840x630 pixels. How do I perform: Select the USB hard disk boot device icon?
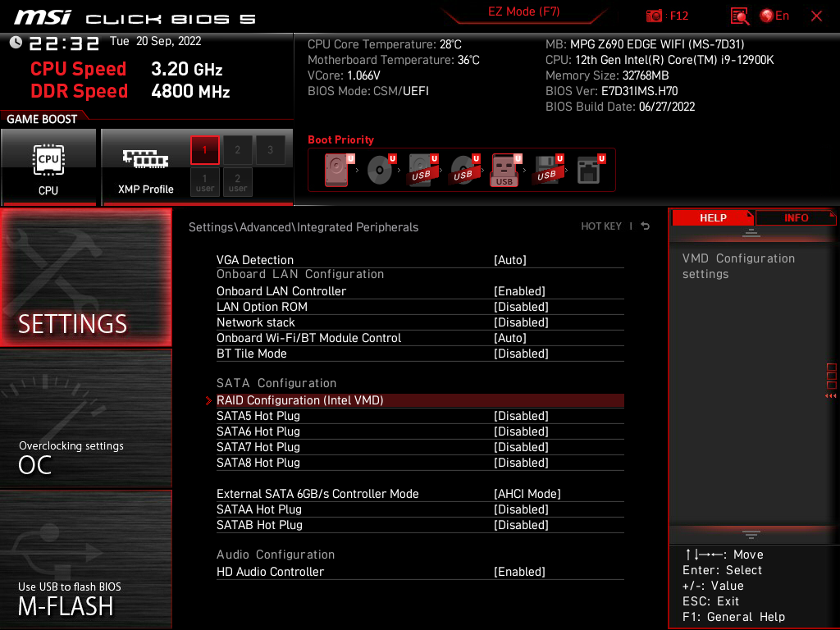423,169
